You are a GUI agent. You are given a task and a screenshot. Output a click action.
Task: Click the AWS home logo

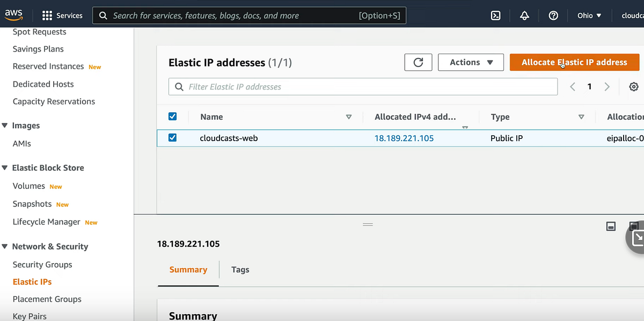(x=13, y=14)
